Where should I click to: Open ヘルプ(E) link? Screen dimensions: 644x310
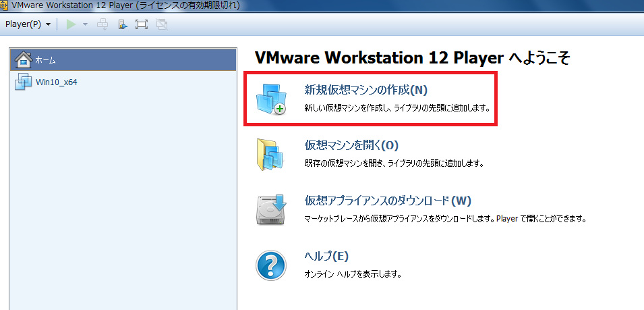coord(326,256)
